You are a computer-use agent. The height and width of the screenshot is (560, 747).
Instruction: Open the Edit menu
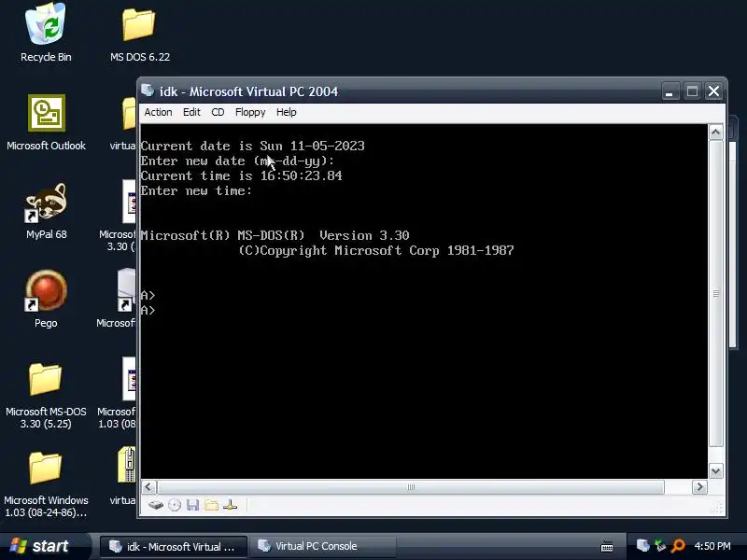tap(191, 112)
